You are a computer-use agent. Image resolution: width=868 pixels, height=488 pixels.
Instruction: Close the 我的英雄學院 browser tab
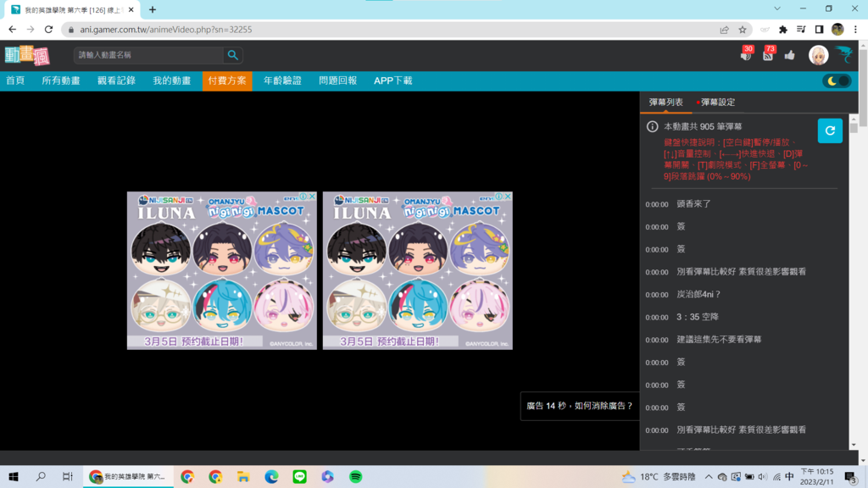(x=131, y=9)
